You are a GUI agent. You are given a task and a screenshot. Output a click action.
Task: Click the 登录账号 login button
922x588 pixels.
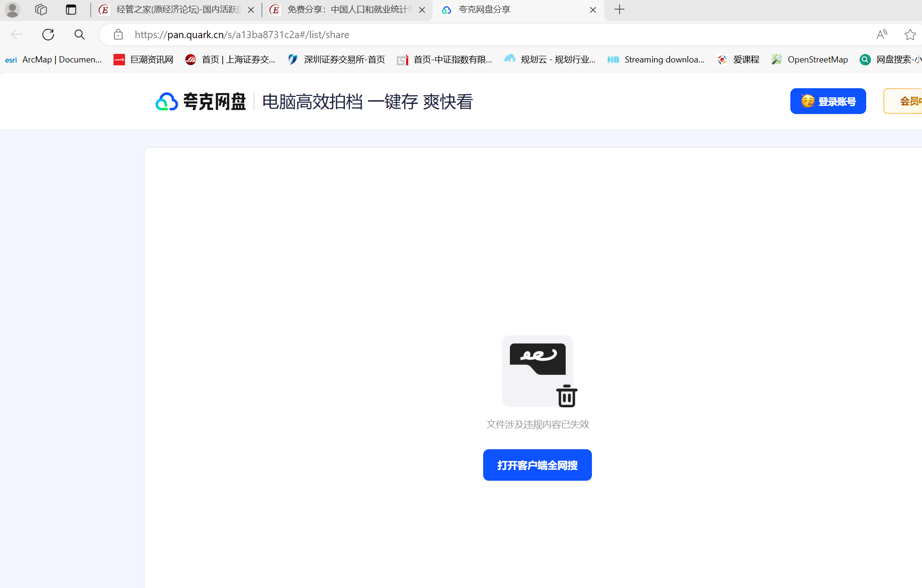pyautogui.click(x=828, y=101)
